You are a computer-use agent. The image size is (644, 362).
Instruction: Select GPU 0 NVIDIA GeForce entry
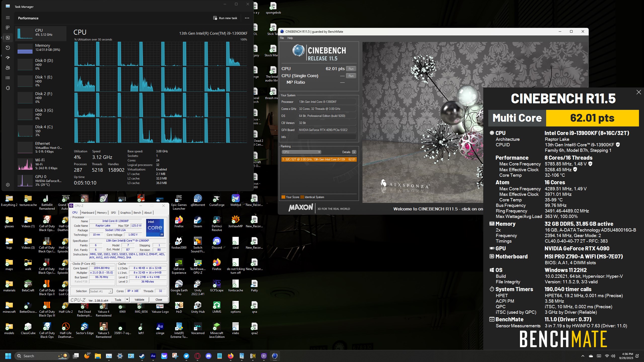(41, 180)
